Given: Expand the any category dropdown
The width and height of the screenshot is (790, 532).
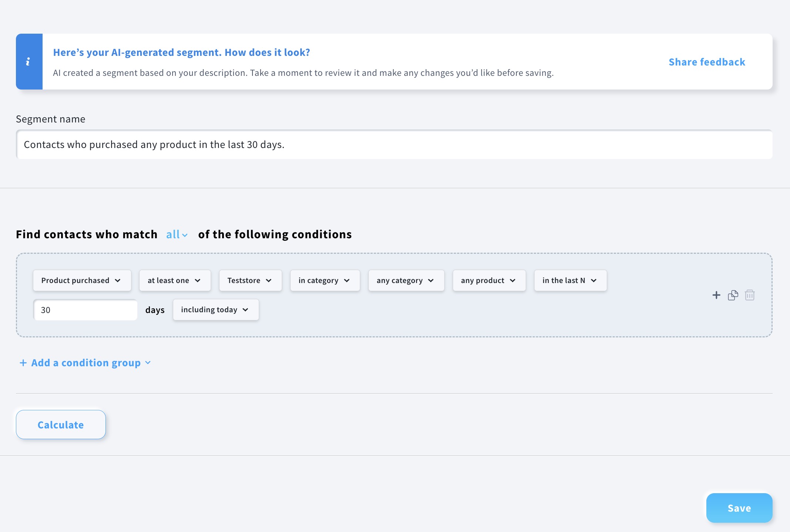Looking at the screenshot, I should coord(406,280).
